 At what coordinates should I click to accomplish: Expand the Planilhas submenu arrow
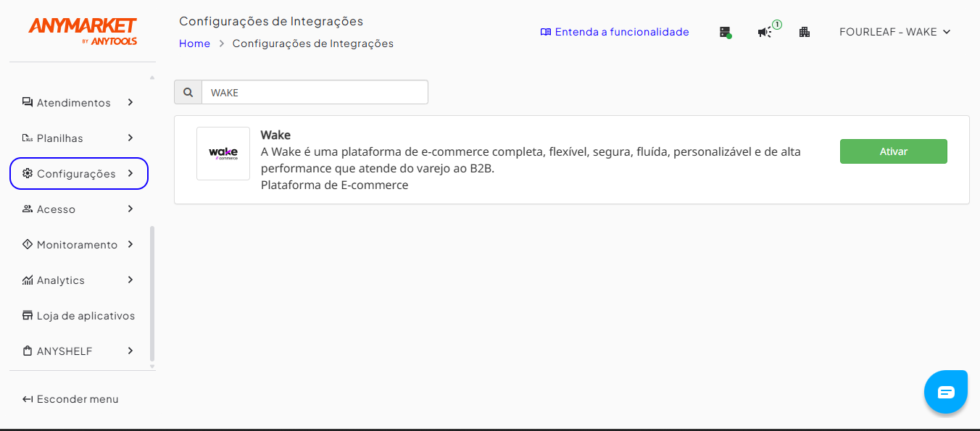click(x=130, y=138)
